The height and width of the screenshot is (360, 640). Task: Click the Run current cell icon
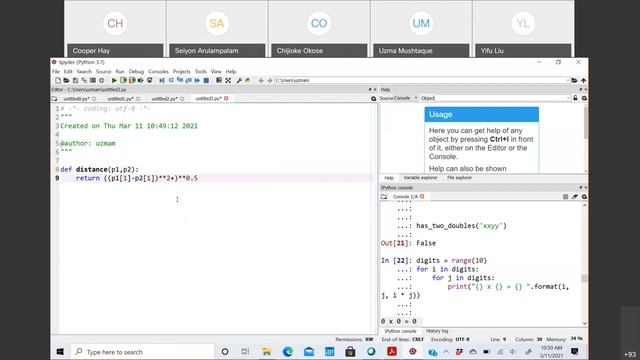coord(123,80)
